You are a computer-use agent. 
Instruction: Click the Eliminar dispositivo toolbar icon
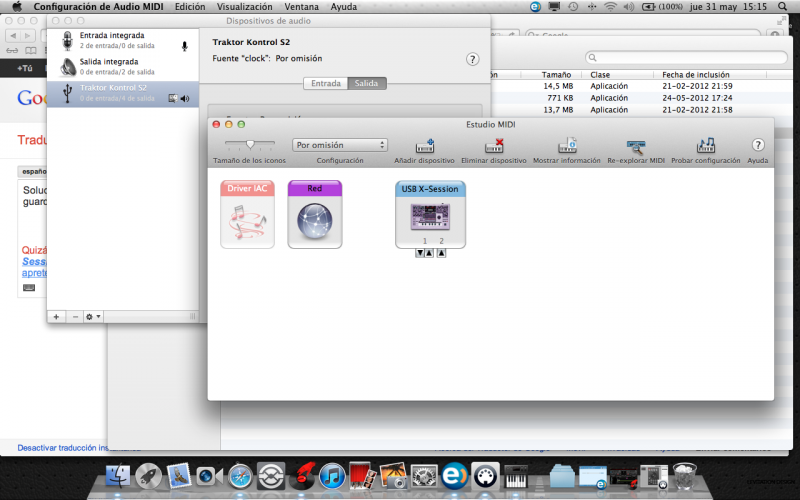point(494,146)
